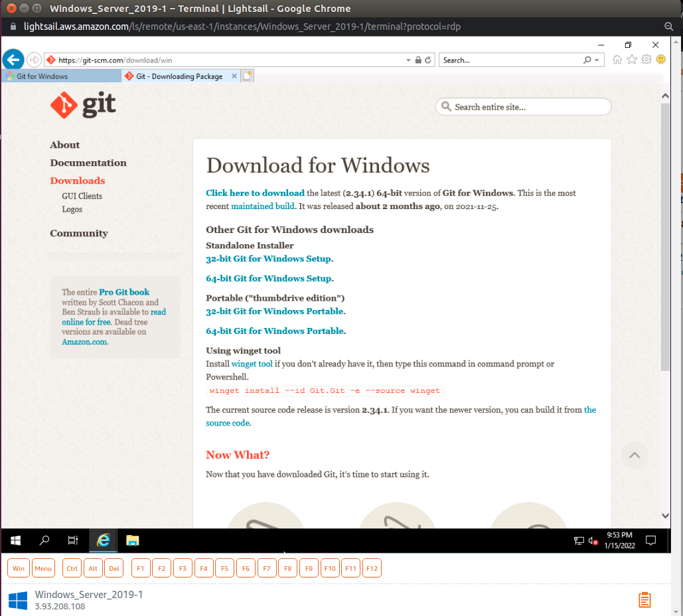Click the refresh icon in address bar
Viewport: 683px width, 616px height.
tap(428, 60)
